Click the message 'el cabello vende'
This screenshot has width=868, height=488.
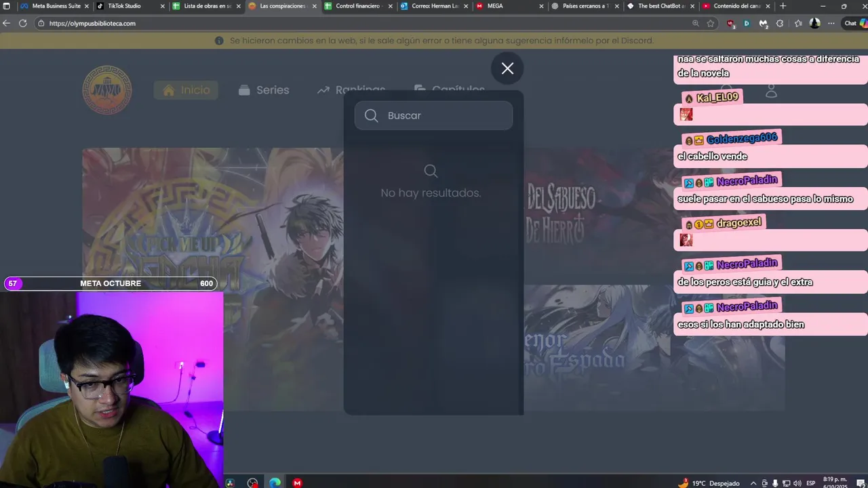point(712,157)
